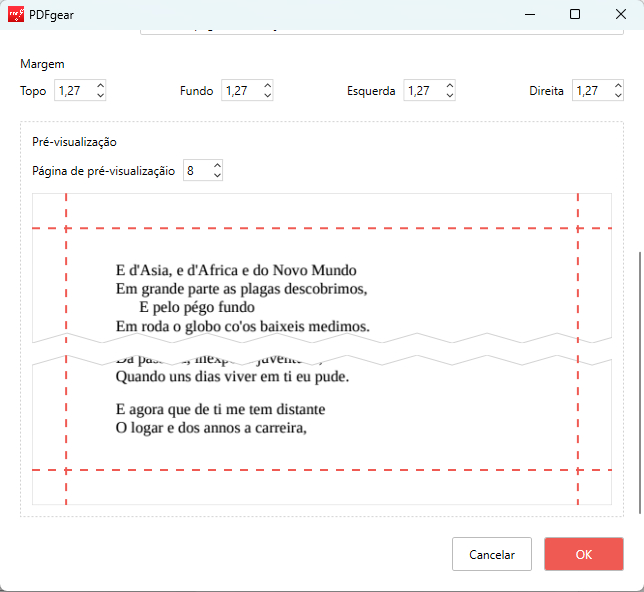Confirm the margins with the OK button

(x=584, y=554)
